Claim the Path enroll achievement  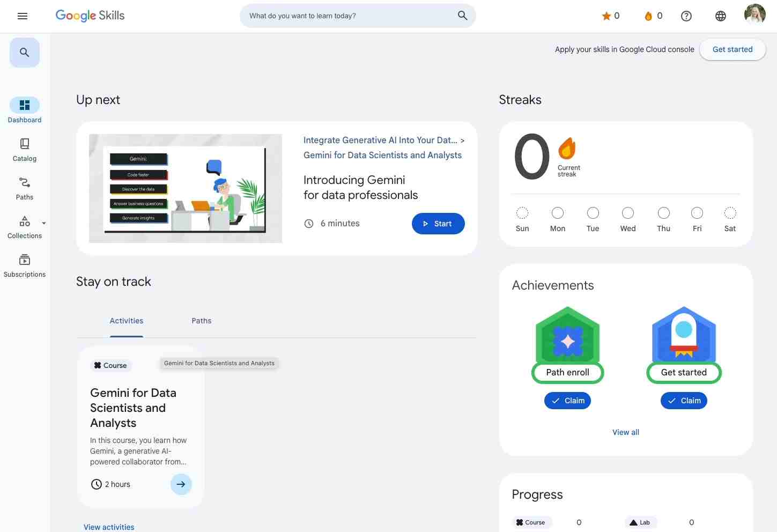(567, 401)
